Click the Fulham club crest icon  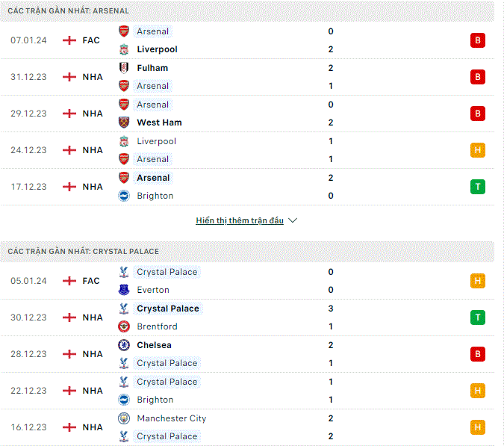pos(124,68)
